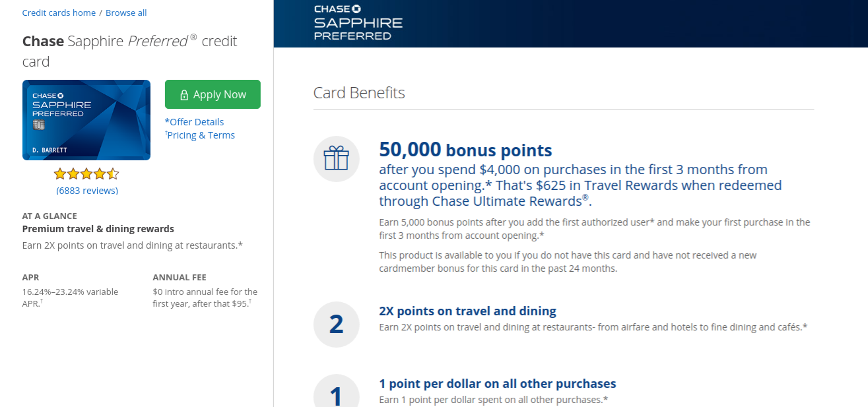Go to Browse all cards
The image size is (868, 407).
(x=126, y=13)
